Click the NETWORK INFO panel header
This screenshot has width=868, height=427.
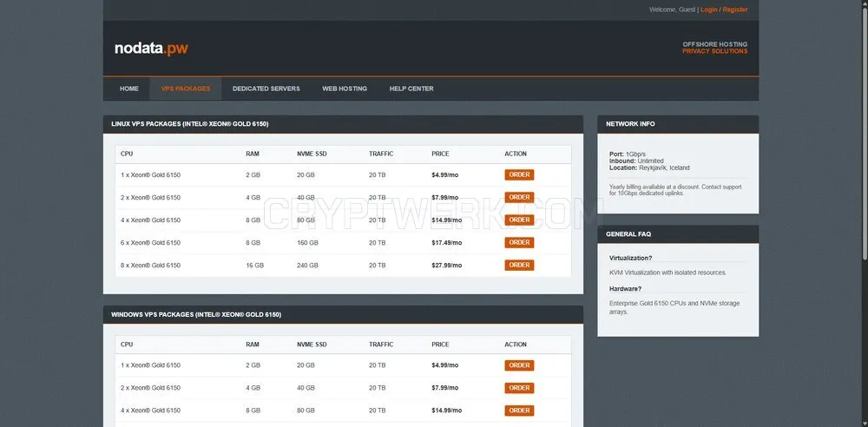(x=678, y=124)
